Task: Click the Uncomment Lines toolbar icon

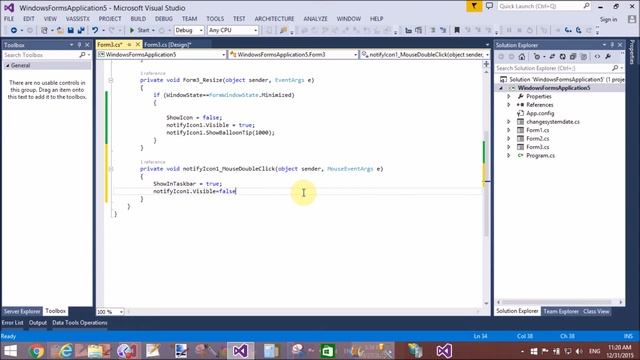Action: [x=443, y=30]
